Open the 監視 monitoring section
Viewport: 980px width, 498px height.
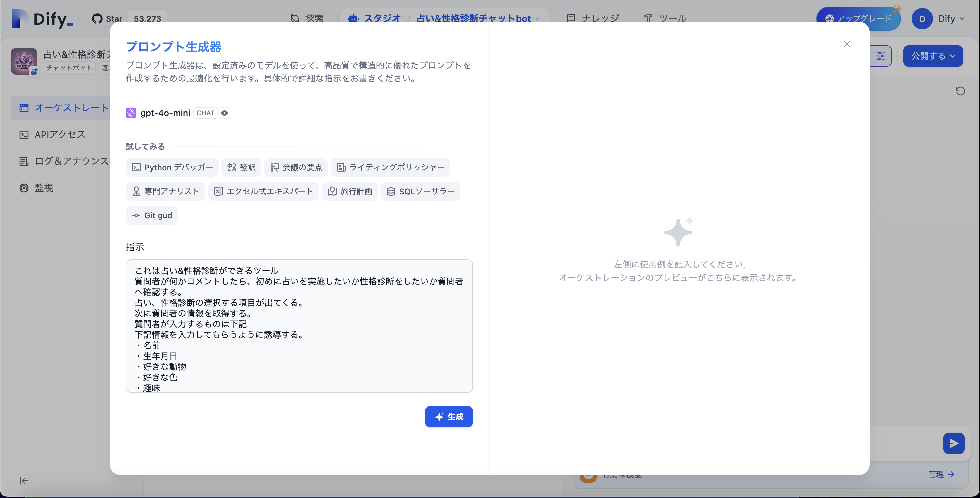point(44,188)
